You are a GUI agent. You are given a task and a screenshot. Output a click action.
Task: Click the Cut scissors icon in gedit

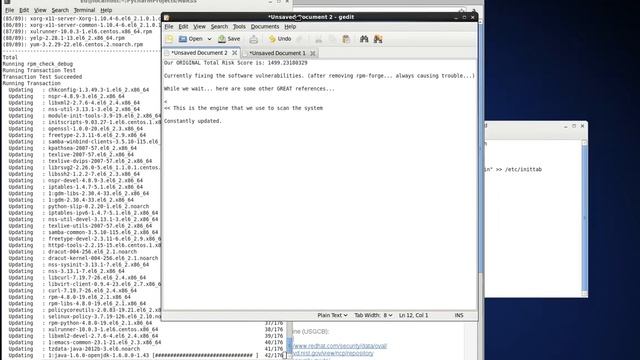(319, 39)
